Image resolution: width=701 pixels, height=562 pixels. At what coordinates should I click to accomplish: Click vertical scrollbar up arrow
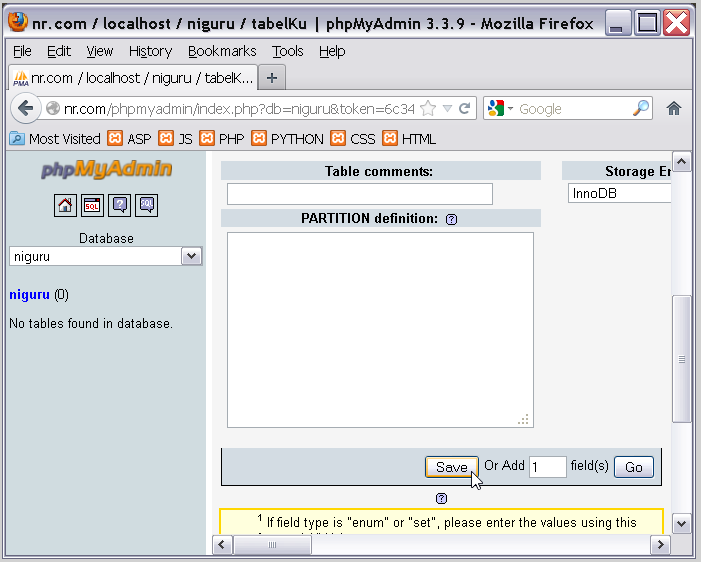681,162
